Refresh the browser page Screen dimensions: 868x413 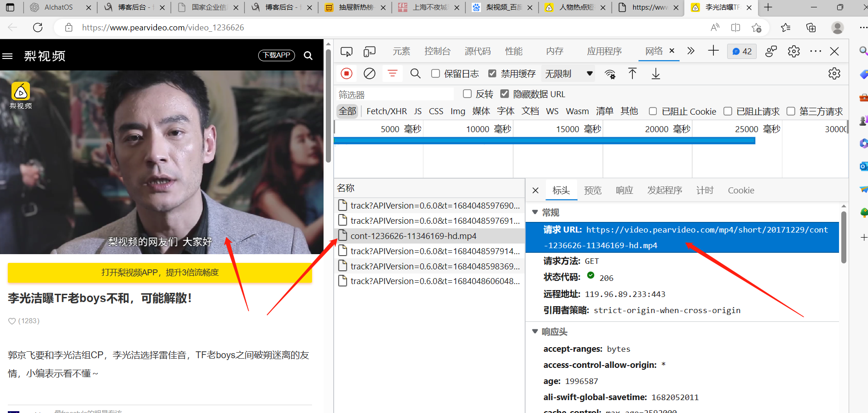(38, 28)
